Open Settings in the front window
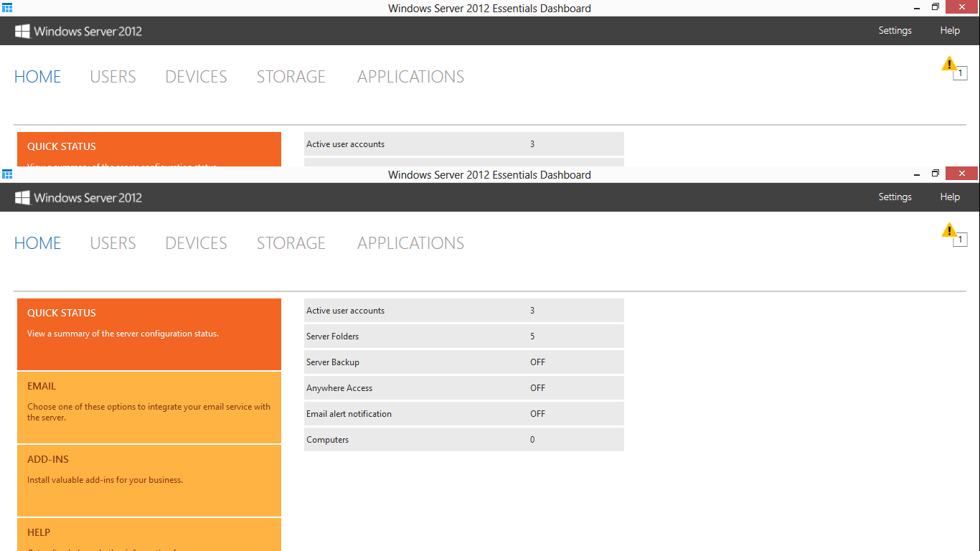Image resolution: width=980 pixels, height=551 pixels. tap(895, 197)
